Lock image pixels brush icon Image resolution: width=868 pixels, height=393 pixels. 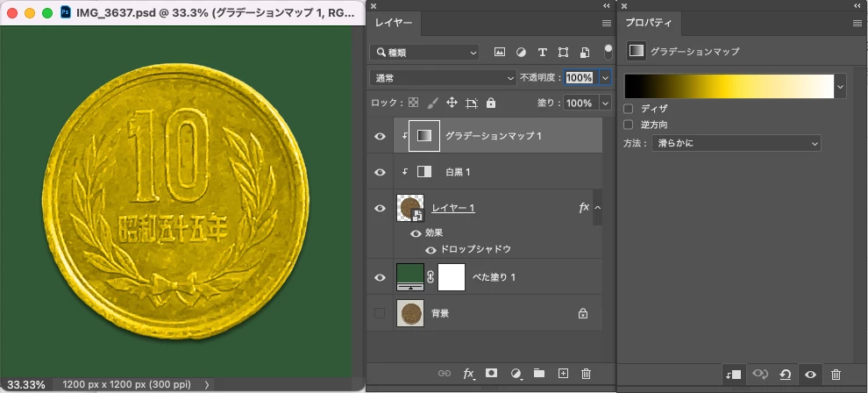[433, 103]
